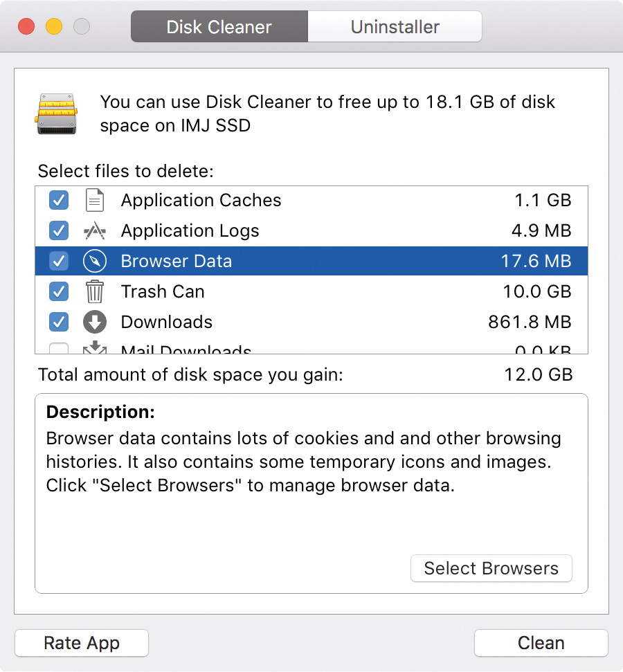
Task: Click the disk drive icon at top
Action: [56, 114]
